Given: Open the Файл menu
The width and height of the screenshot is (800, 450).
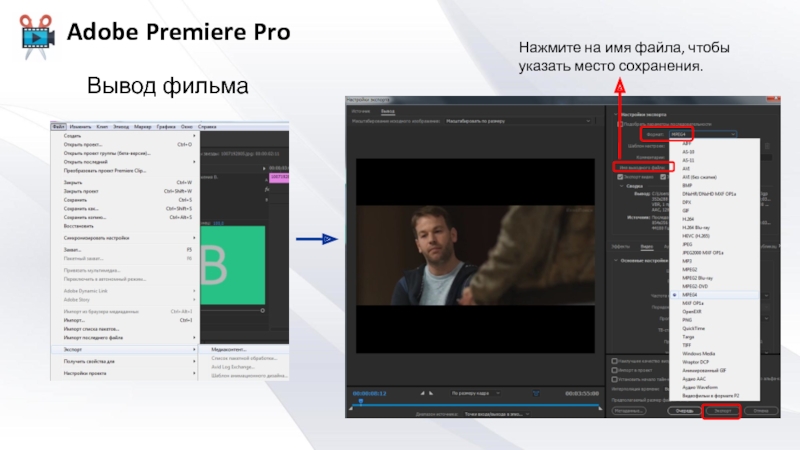Looking at the screenshot, I should (x=58, y=127).
